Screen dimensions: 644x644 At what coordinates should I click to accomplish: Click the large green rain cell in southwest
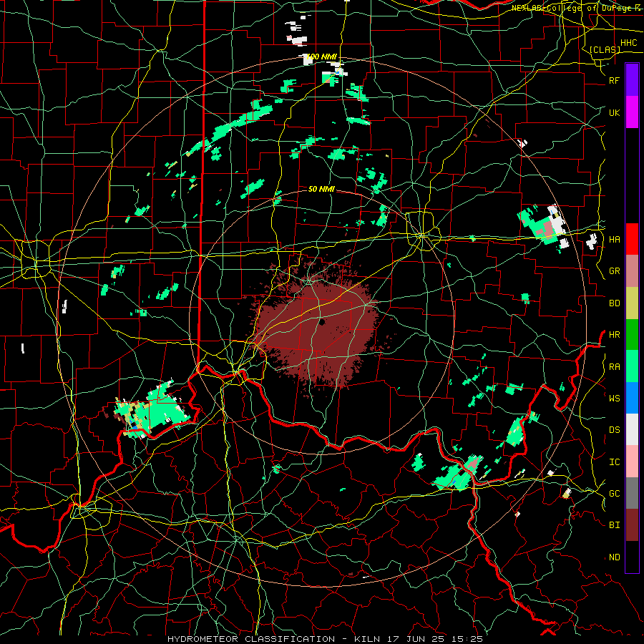152,410
